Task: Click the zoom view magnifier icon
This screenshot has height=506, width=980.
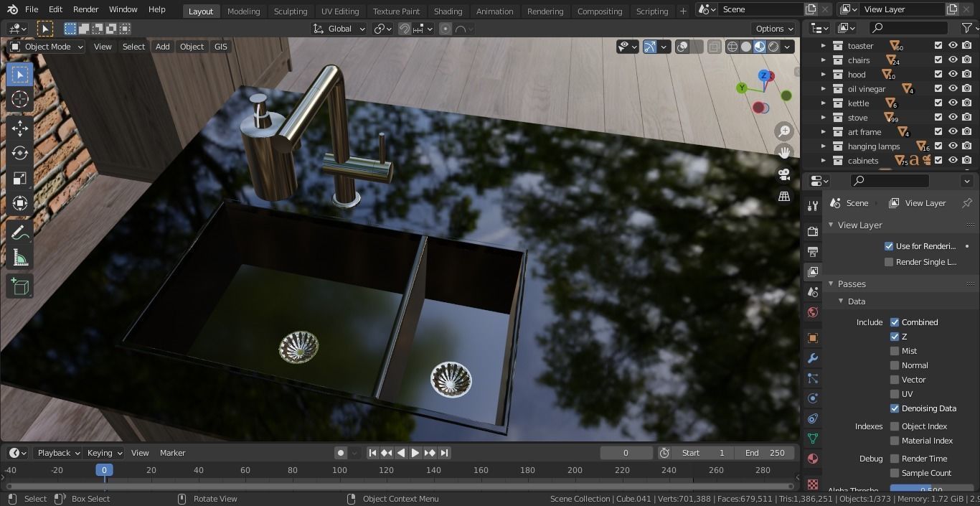Action: [784, 131]
